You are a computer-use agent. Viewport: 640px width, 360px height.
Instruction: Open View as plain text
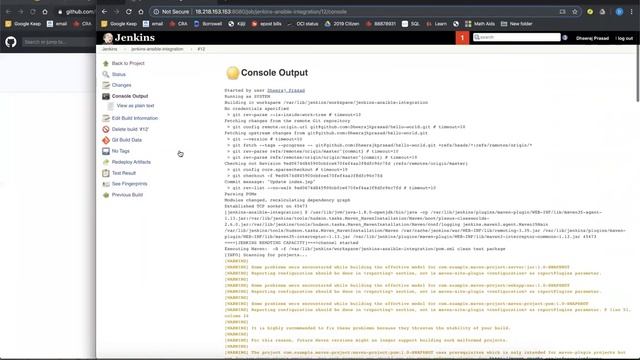point(135,106)
